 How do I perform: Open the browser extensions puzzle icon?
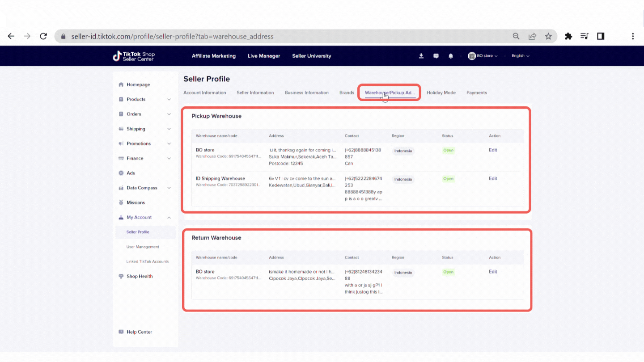pyautogui.click(x=568, y=36)
